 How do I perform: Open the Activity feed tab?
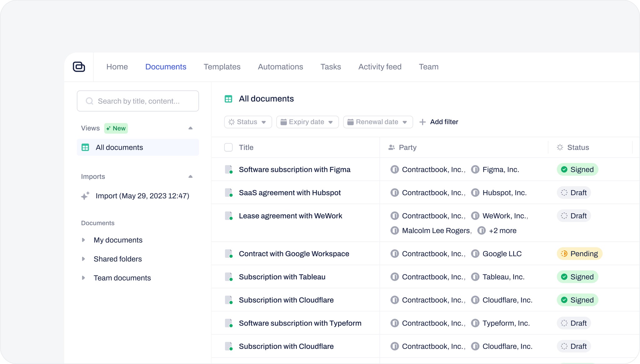(380, 67)
